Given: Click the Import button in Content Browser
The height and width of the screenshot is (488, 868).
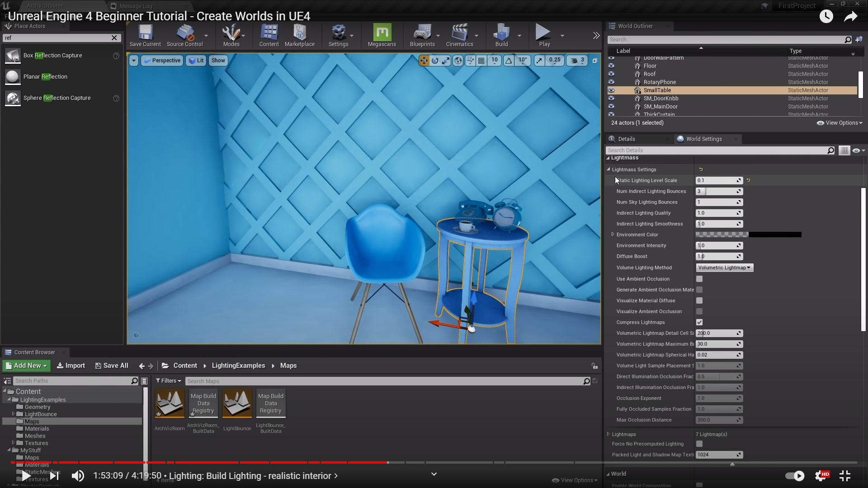Looking at the screenshot, I should pyautogui.click(x=71, y=366).
